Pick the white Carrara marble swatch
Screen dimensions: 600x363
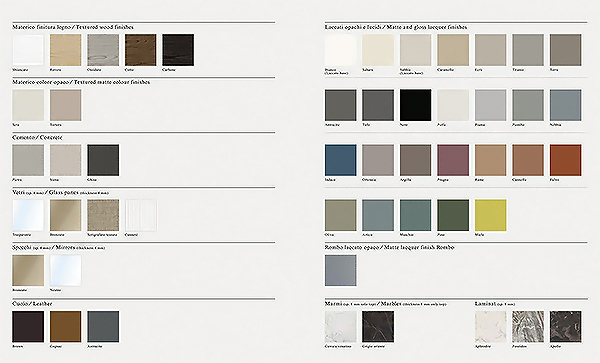pos(340,326)
